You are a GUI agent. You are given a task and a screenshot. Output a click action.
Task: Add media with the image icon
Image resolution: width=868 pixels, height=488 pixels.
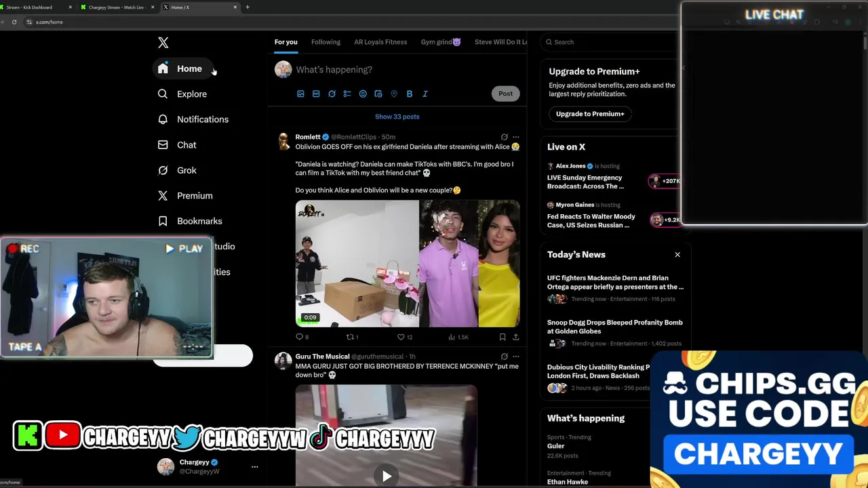[x=300, y=94]
